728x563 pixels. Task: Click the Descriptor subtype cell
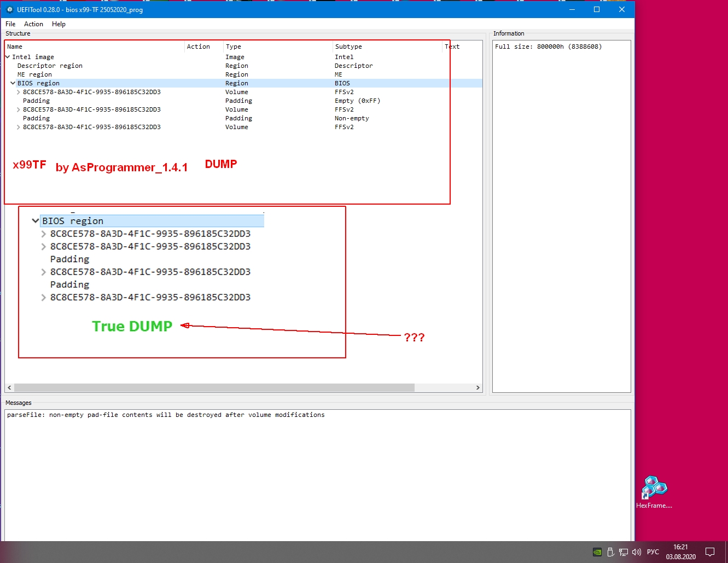354,66
